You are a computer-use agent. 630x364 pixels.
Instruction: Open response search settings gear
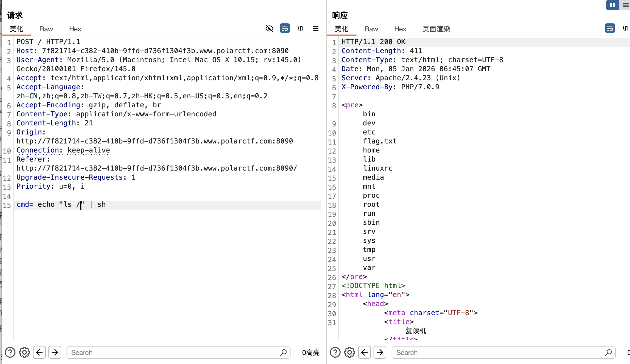pyautogui.click(x=349, y=352)
